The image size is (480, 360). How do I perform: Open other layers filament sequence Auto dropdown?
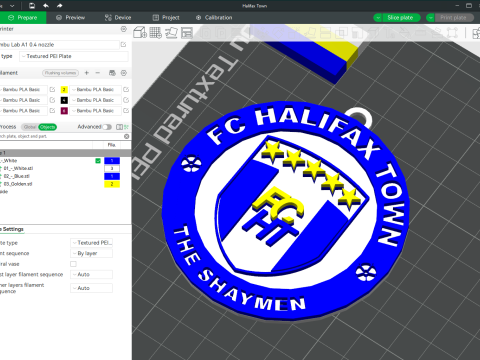(x=91, y=288)
